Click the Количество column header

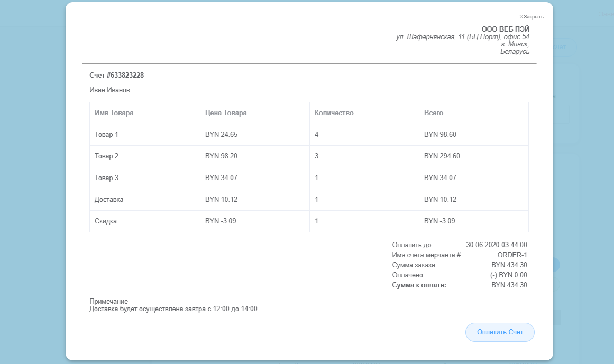(x=334, y=113)
